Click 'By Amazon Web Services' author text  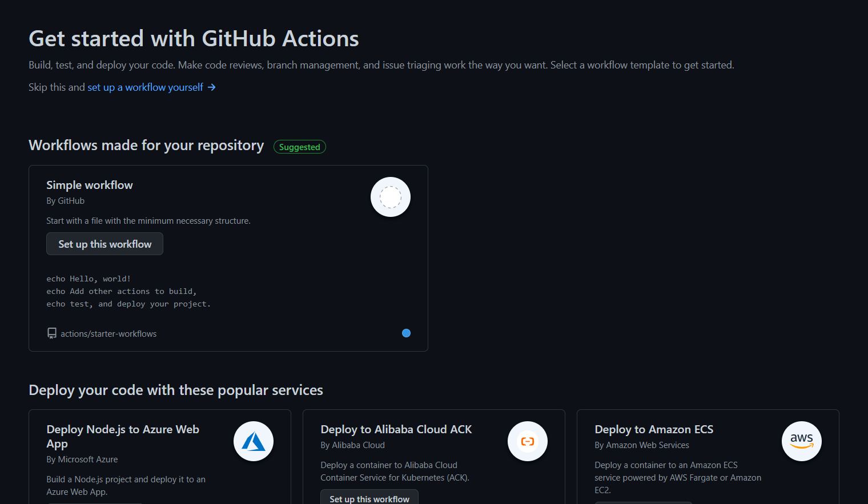pos(642,445)
